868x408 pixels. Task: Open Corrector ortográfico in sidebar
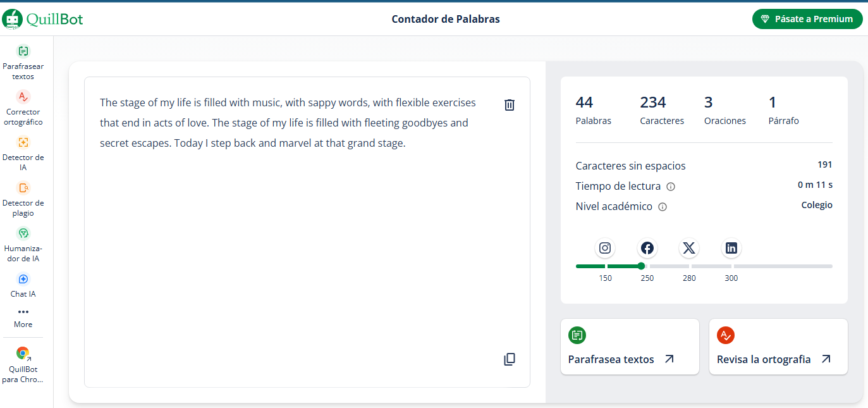tap(23, 108)
